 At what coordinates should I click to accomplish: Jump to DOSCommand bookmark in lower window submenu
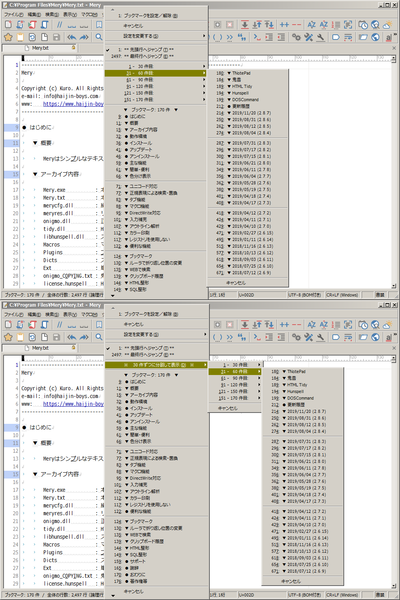(303, 398)
